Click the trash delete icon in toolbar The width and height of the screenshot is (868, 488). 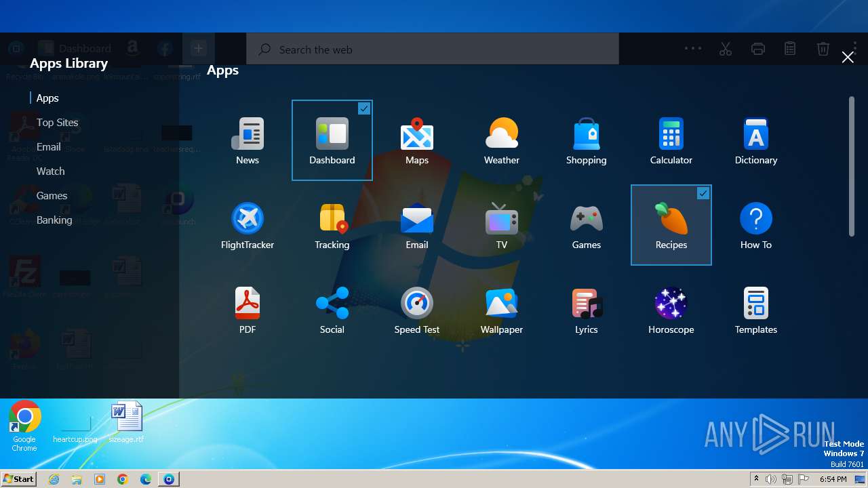823,49
